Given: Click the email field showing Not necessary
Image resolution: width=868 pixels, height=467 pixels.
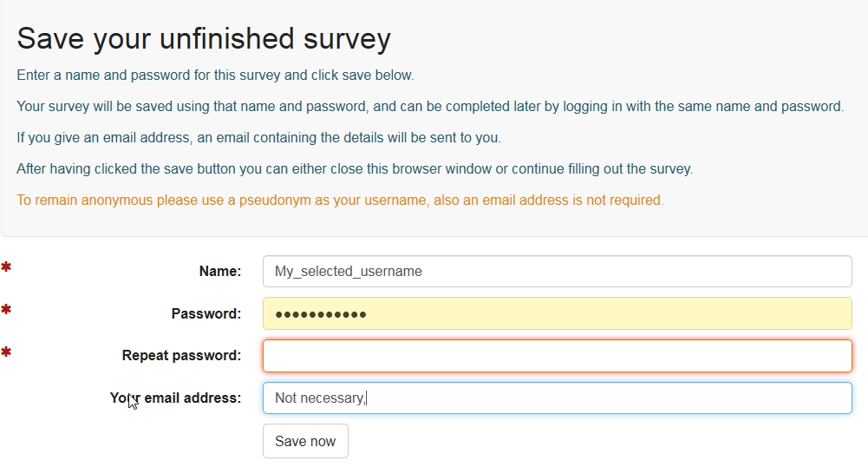Looking at the screenshot, I should pos(557,398).
